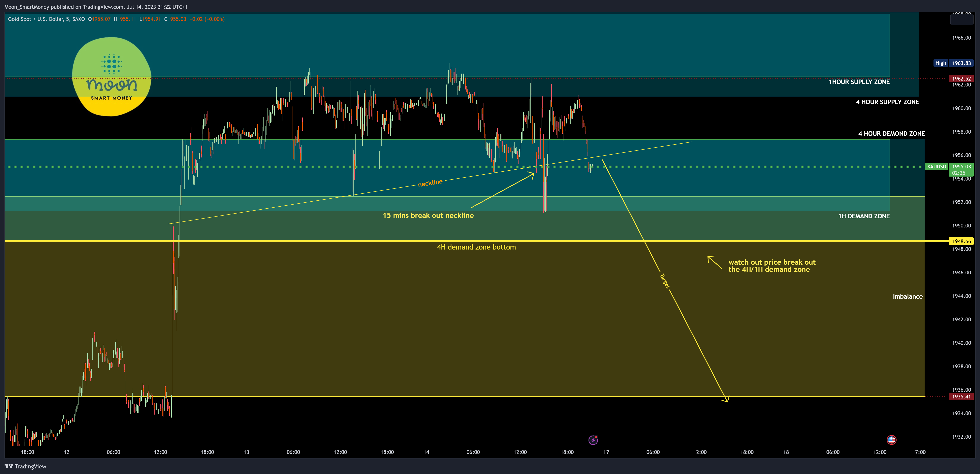980x474 pixels.
Task: Click the close value C1955.03
Action: coord(175,19)
